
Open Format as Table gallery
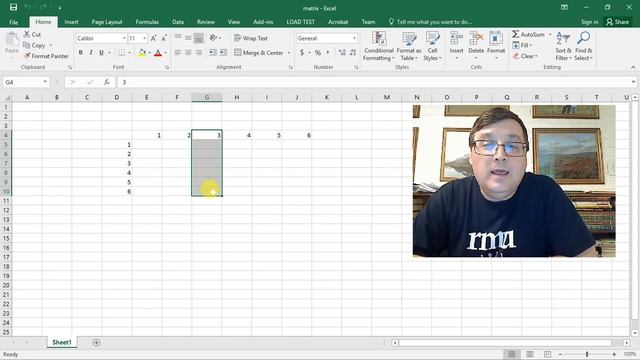click(409, 46)
